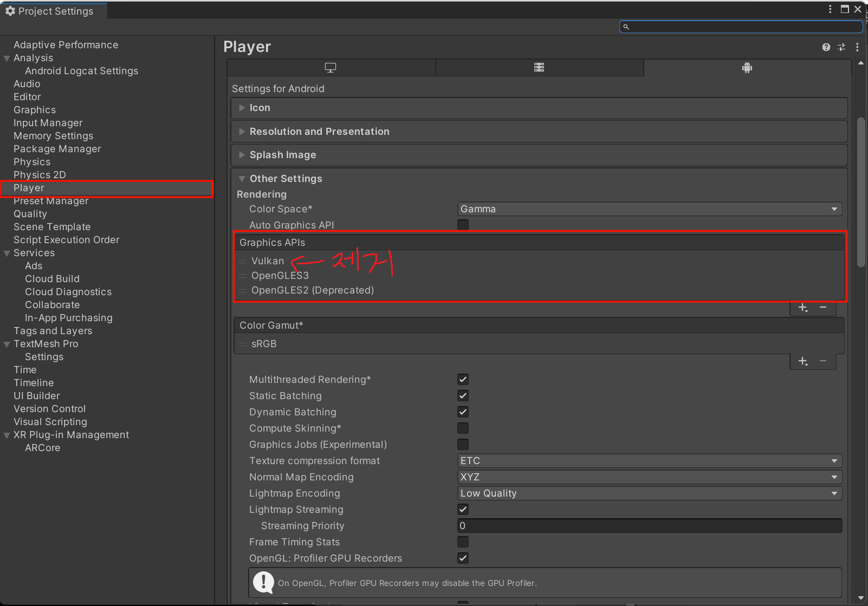The height and width of the screenshot is (606, 868).
Task: Switch to the dedicated server platform tab
Action: (539, 68)
